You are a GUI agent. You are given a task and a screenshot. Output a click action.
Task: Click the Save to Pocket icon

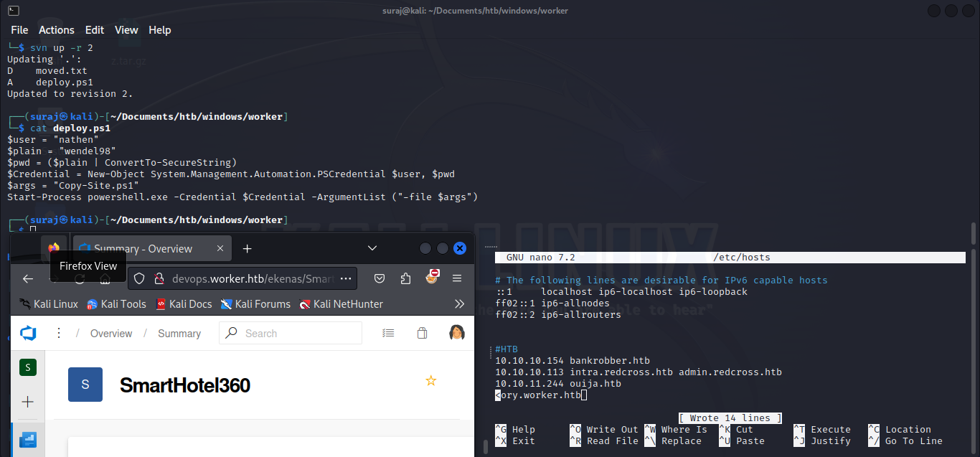point(380,278)
